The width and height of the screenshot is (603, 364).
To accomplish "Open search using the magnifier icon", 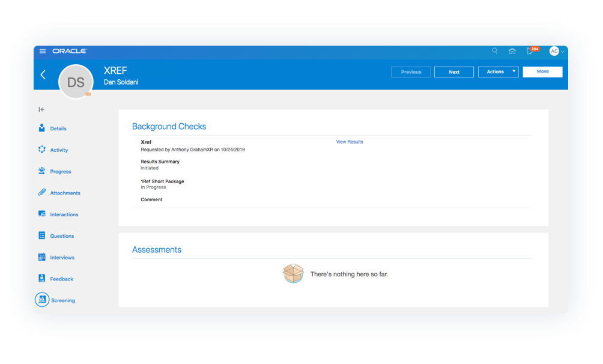I will (494, 51).
